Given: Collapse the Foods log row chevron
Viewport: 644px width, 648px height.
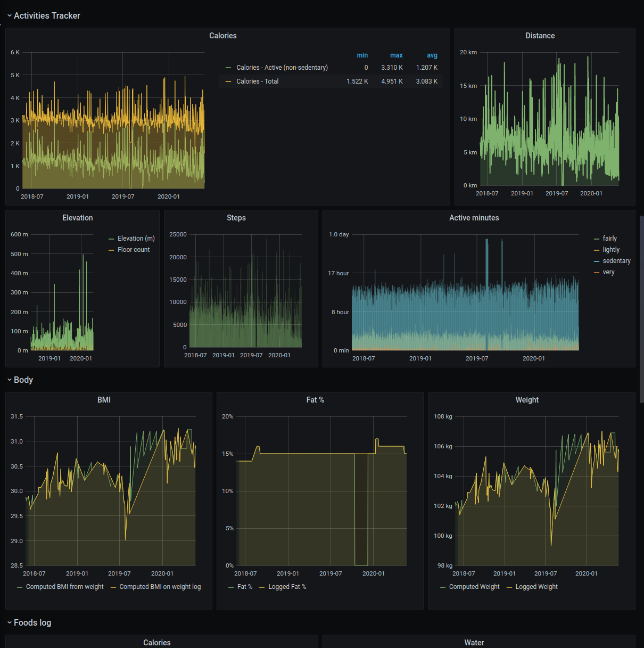Looking at the screenshot, I should [x=10, y=623].
